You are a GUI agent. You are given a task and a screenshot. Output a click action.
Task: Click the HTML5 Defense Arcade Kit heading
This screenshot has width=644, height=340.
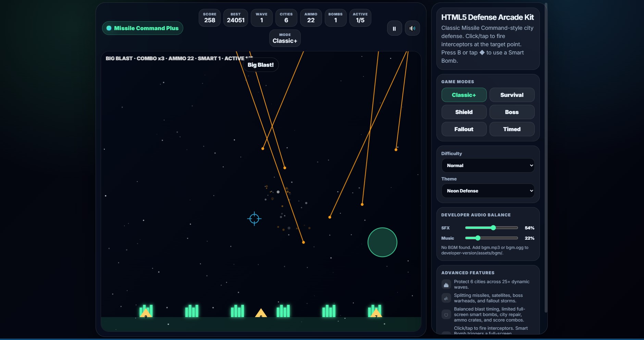click(x=487, y=17)
